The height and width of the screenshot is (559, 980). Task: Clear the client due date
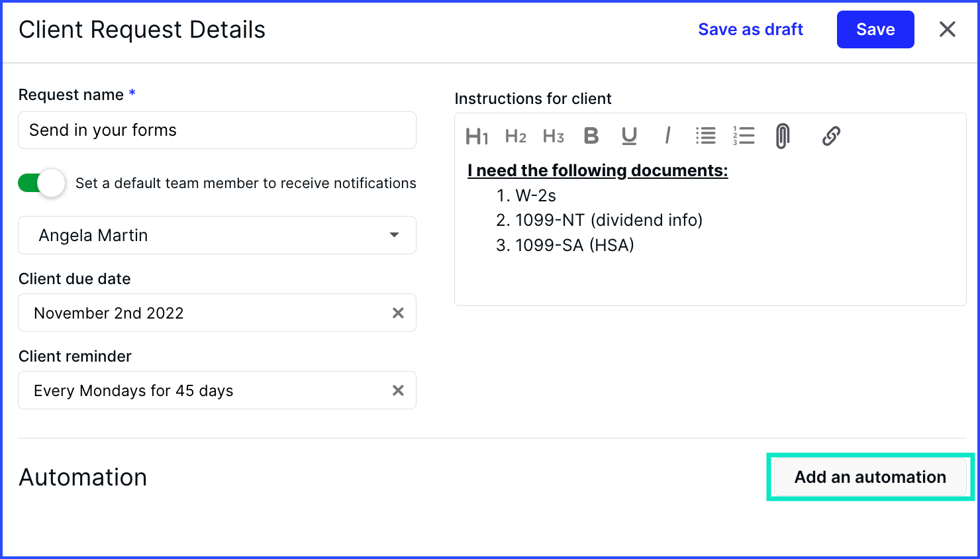click(398, 313)
